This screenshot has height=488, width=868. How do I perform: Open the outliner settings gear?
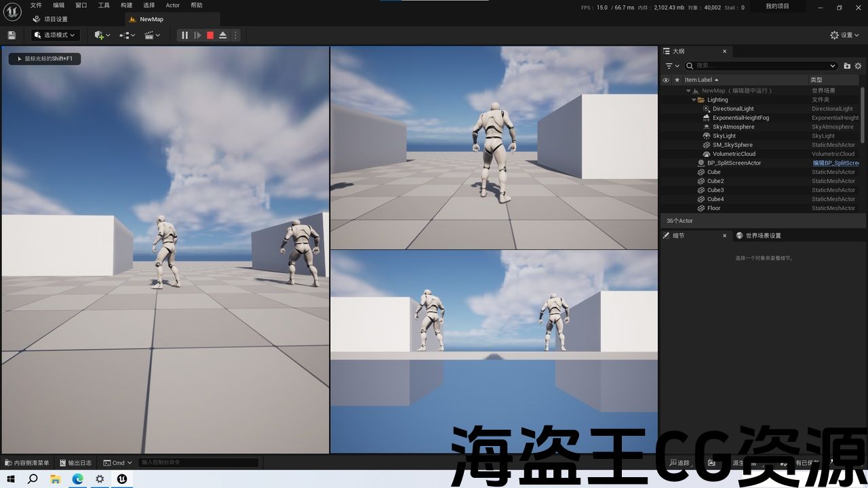(x=858, y=66)
